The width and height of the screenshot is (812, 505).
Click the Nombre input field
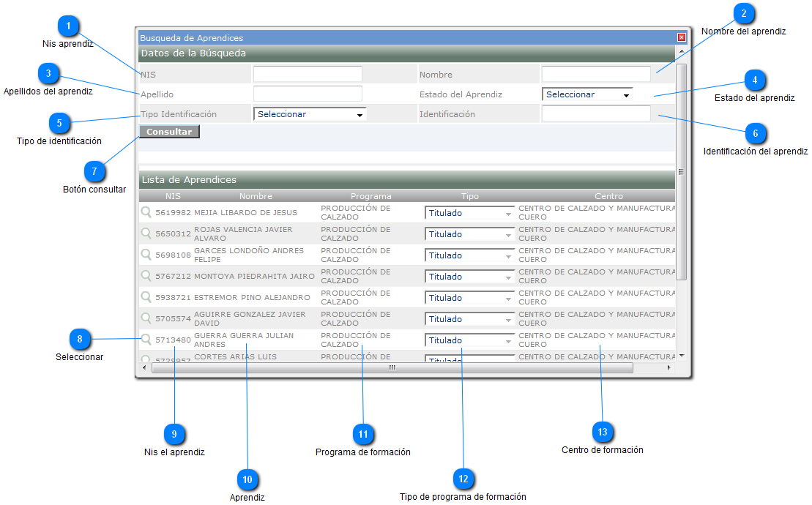pos(596,74)
